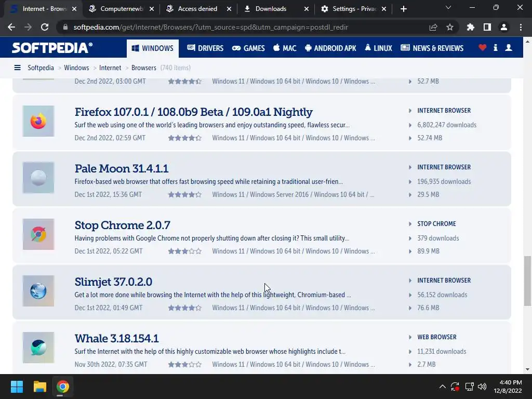Click the red heart favorites icon
Viewport: 532px width, 399px height.
[483, 48]
